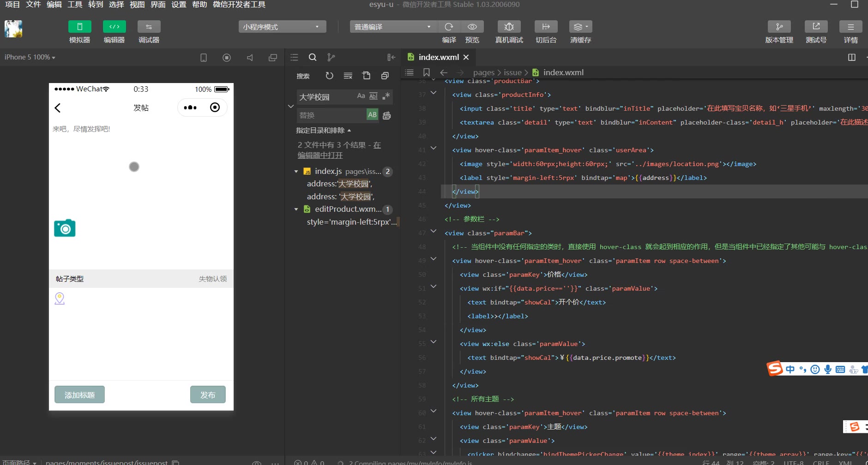Screen dimensions: 868x465
Task: Fold code at line 47 paramBar view
Action: 433,231
